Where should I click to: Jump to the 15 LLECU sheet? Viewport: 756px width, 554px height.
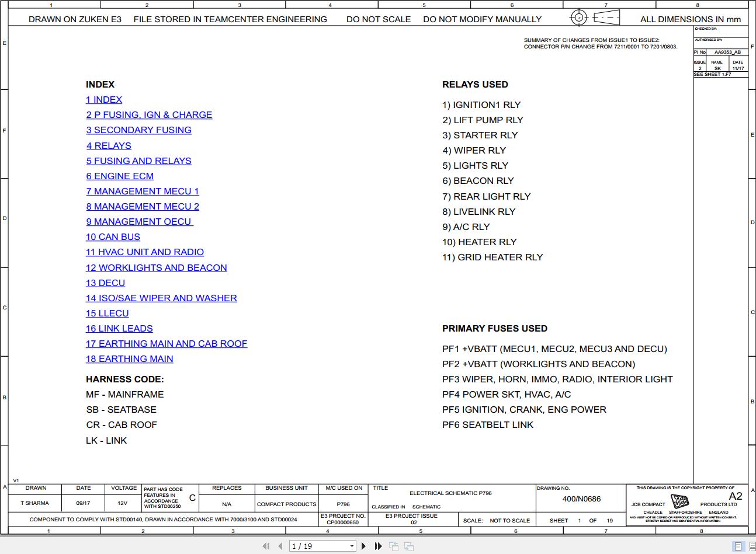[x=107, y=313]
